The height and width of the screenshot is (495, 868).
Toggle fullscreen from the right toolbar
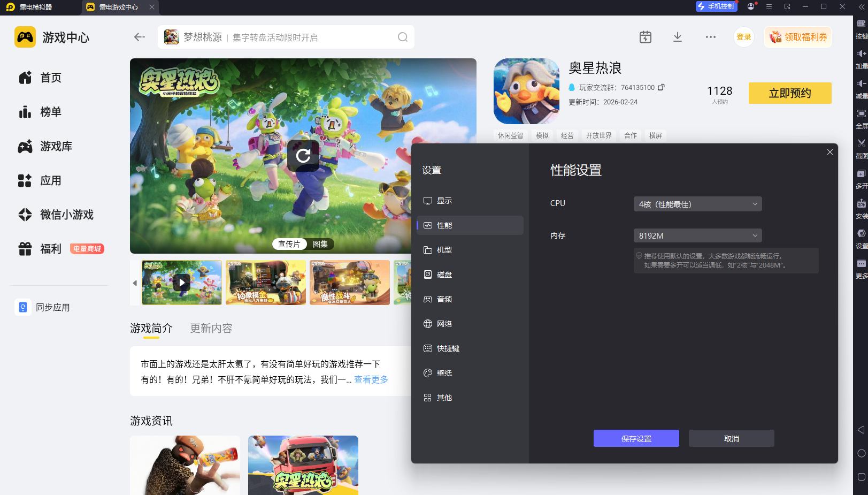point(861,119)
